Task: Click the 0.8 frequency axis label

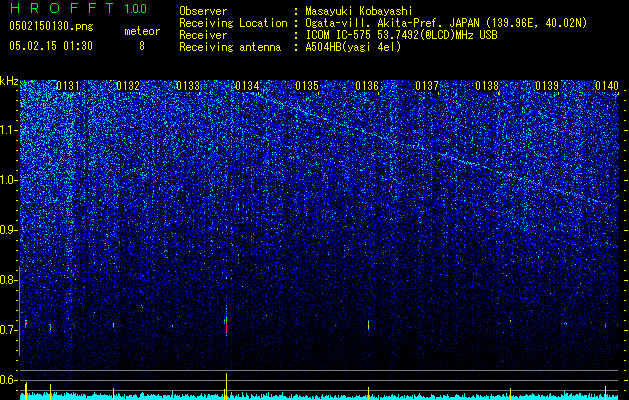Action: [8, 280]
